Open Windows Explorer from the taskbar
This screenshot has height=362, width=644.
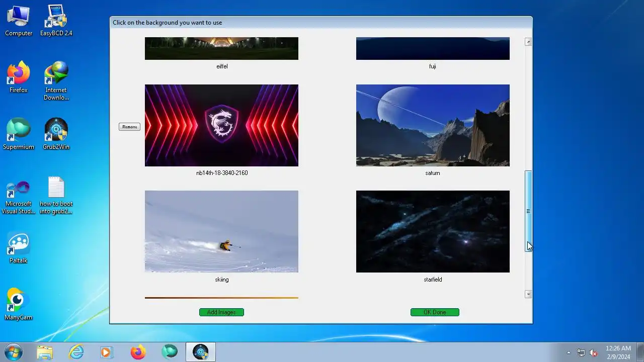pyautogui.click(x=45, y=352)
